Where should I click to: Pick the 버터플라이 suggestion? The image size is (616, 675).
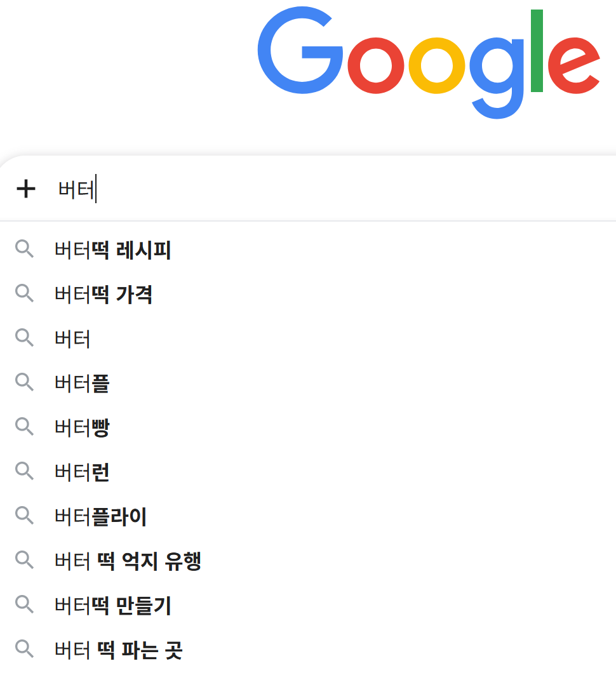pyautogui.click(x=100, y=518)
